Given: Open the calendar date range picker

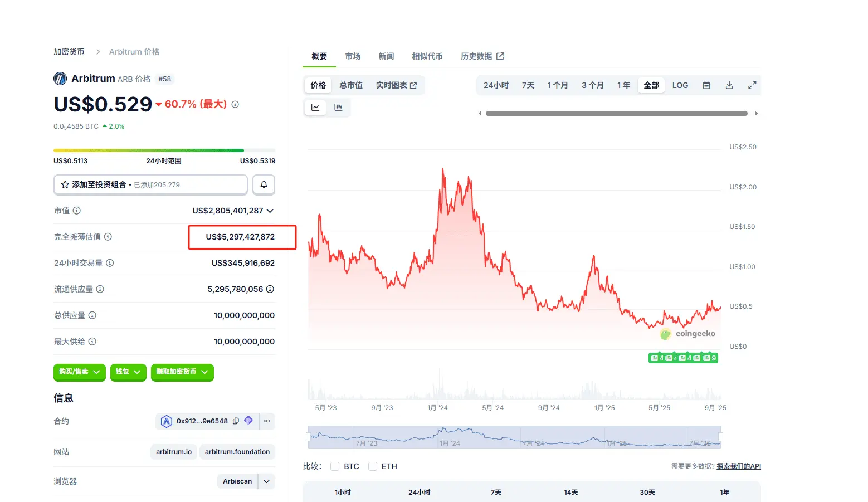Looking at the screenshot, I should 706,85.
